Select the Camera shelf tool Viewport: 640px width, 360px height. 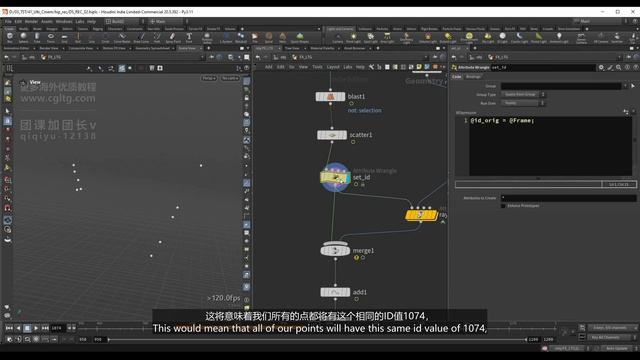(338, 38)
